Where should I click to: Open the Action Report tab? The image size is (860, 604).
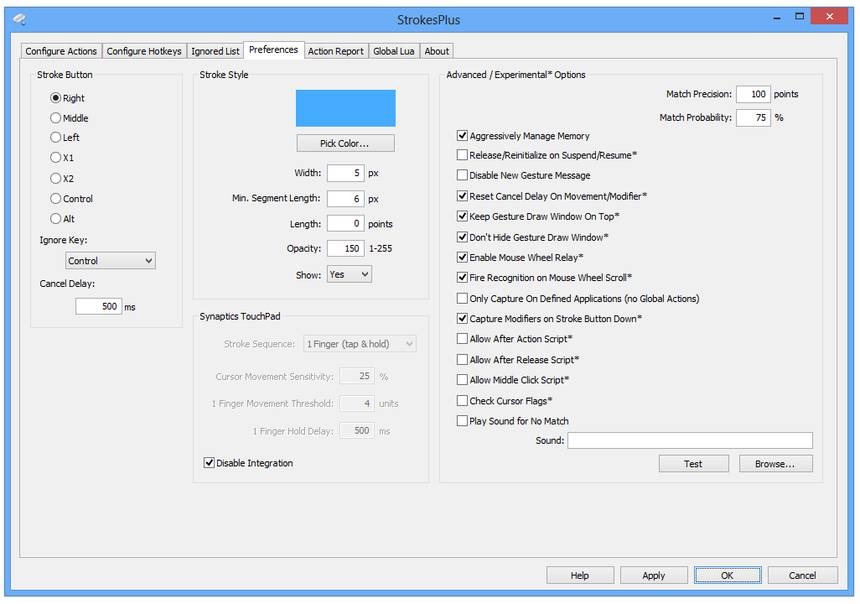(336, 51)
